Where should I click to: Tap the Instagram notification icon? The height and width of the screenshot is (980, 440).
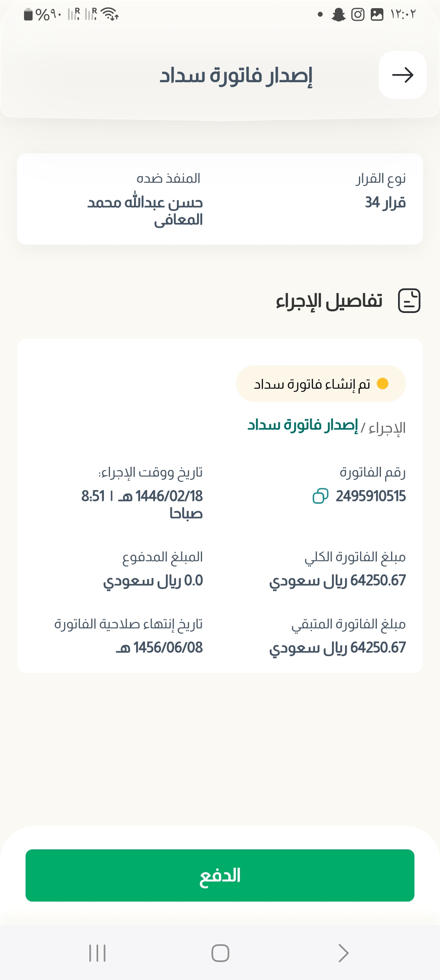point(358,15)
